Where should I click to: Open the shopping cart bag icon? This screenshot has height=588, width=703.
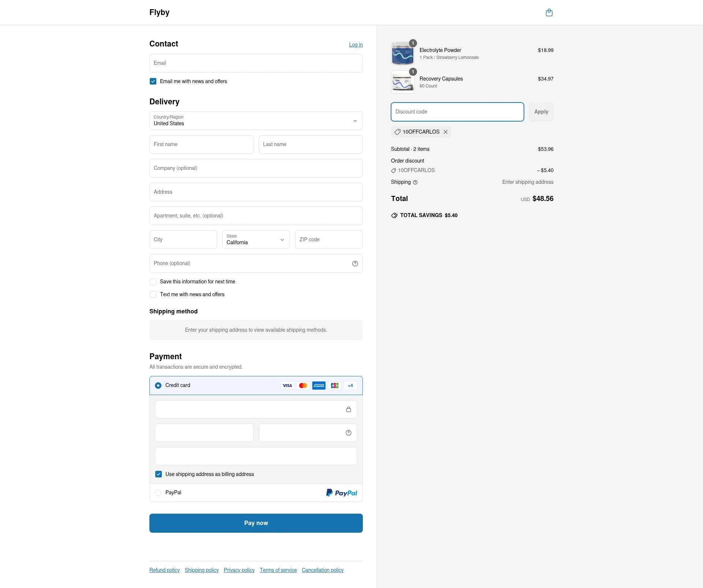point(549,12)
